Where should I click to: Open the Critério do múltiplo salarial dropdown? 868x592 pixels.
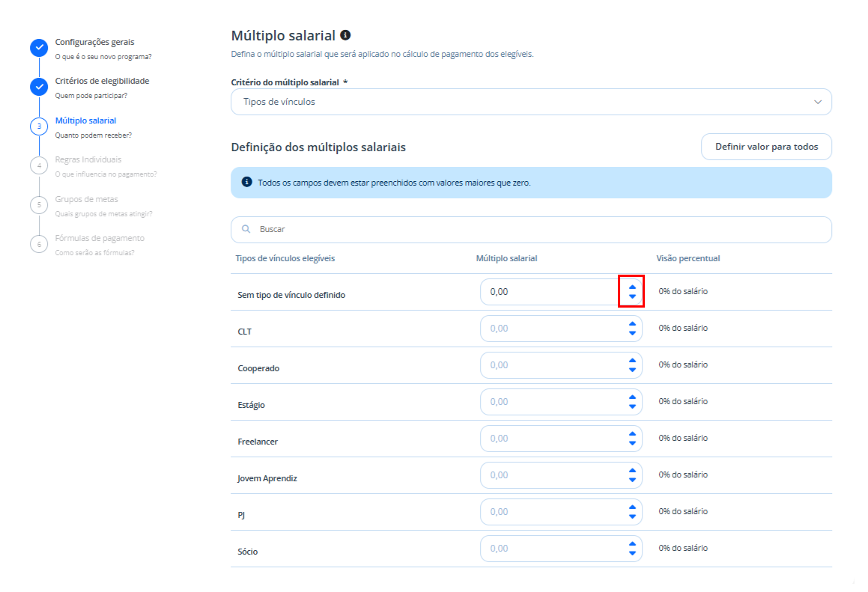click(531, 102)
